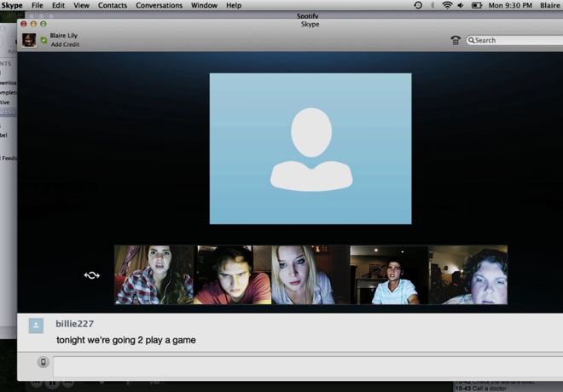563x392 pixels.
Task: Select video thumbnail of person in red shirt
Action: (234, 275)
